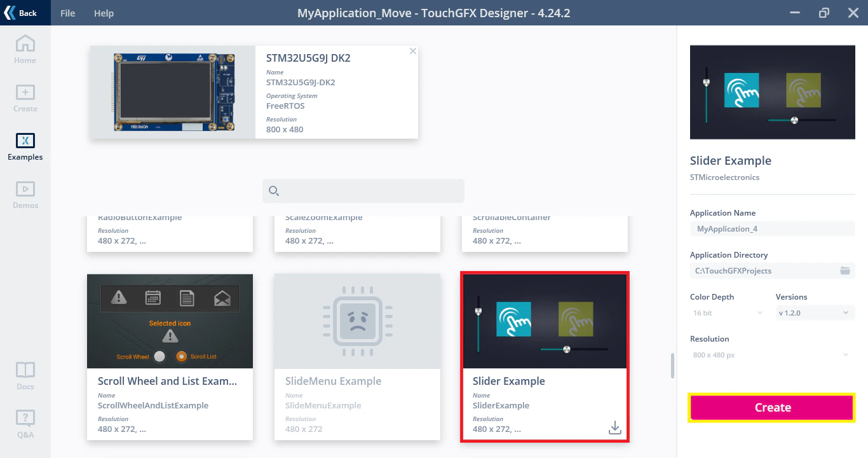Open the Resolution dropdown
The width and height of the screenshot is (868, 458).
(772, 355)
